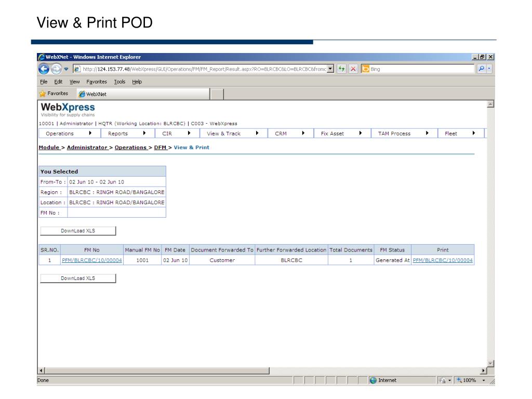
Task: Click the browser Forward arrow button
Action: point(56,69)
